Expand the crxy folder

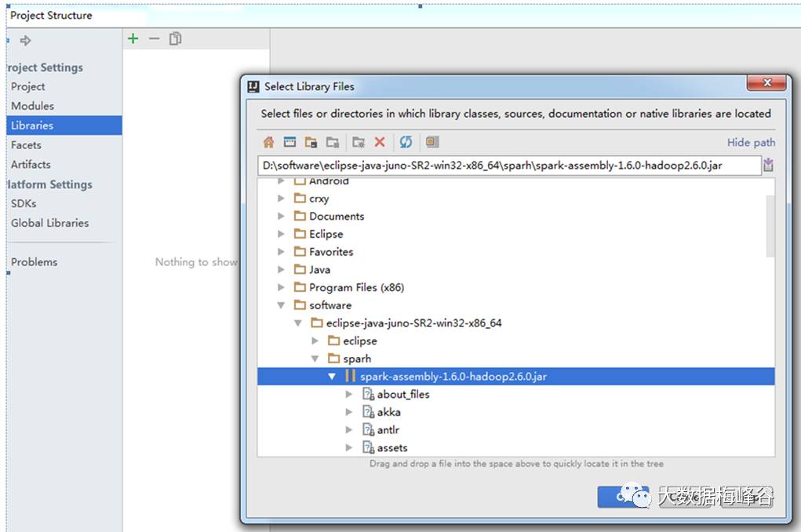[x=281, y=199]
